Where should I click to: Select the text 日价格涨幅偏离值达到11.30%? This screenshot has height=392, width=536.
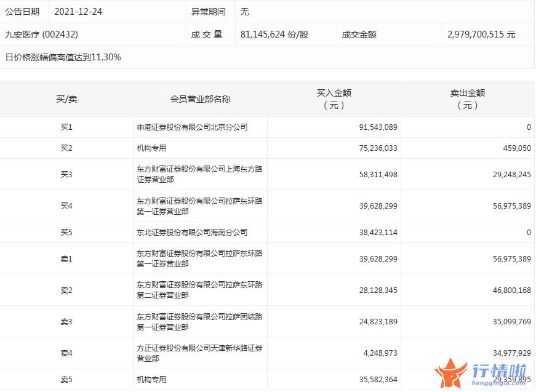[x=63, y=57]
